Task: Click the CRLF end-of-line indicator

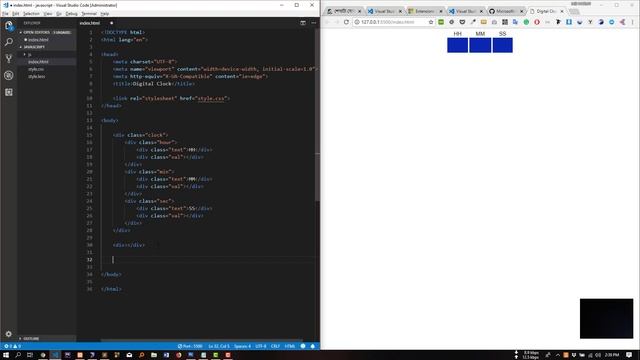Action: pos(276,346)
